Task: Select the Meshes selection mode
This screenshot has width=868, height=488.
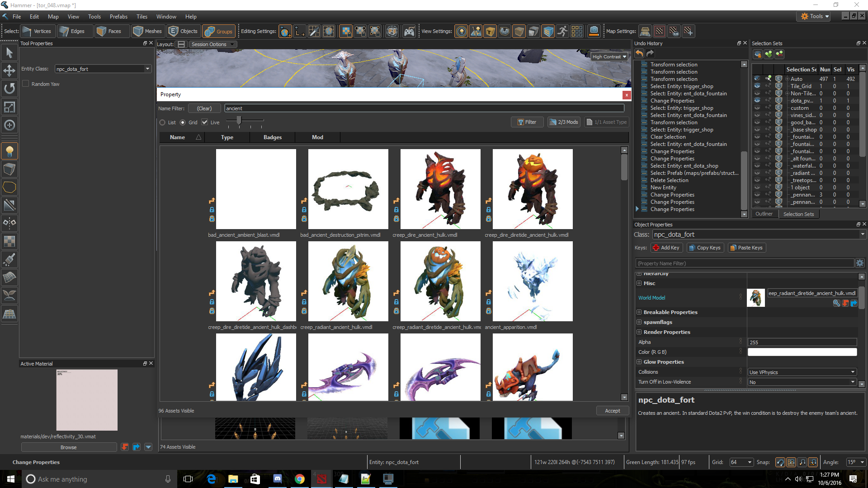Action: coord(147,31)
